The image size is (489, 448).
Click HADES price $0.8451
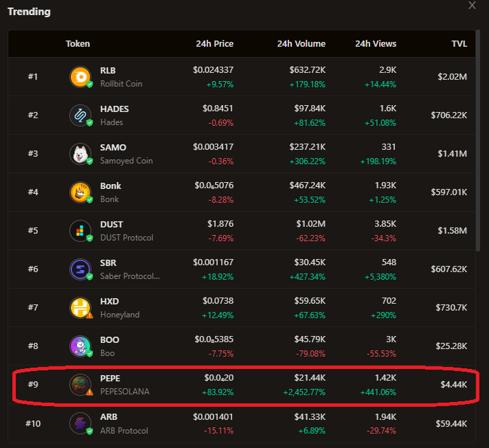point(218,109)
